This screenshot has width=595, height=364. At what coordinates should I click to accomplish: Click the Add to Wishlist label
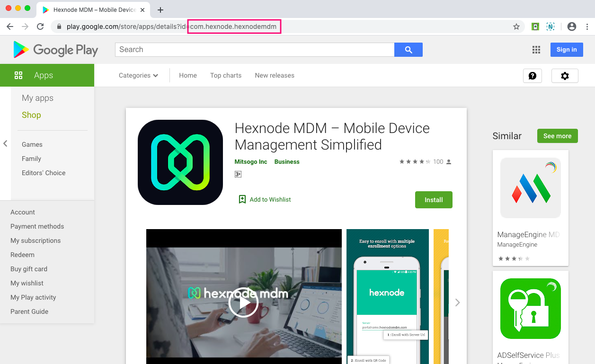270,200
